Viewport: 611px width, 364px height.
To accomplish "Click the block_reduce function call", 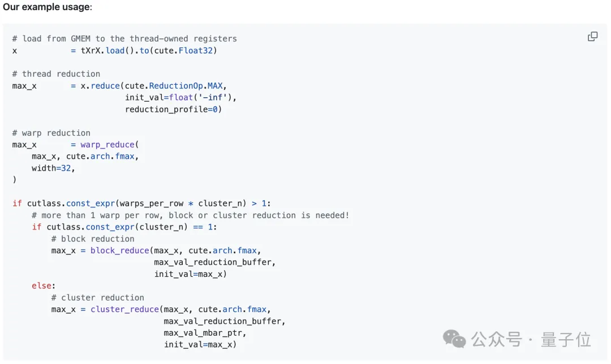I will coord(119,250).
